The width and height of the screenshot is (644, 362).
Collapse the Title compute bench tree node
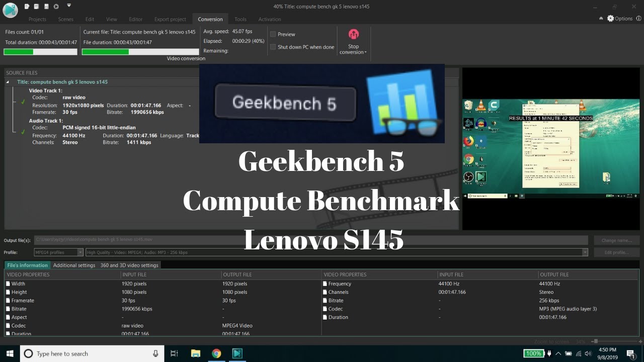8,82
